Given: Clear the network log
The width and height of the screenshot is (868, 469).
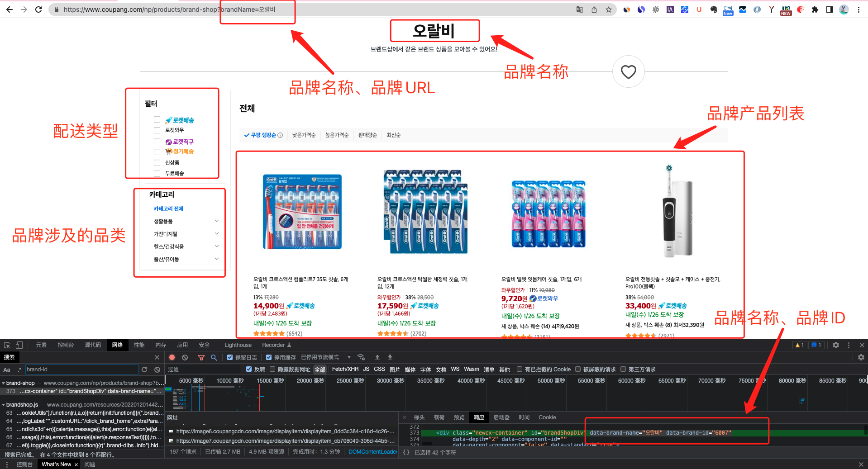Looking at the screenshot, I should [x=185, y=357].
